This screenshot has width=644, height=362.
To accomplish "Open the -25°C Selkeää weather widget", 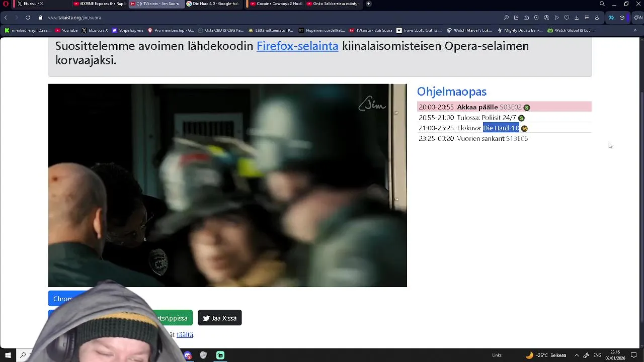I will coord(546,355).
